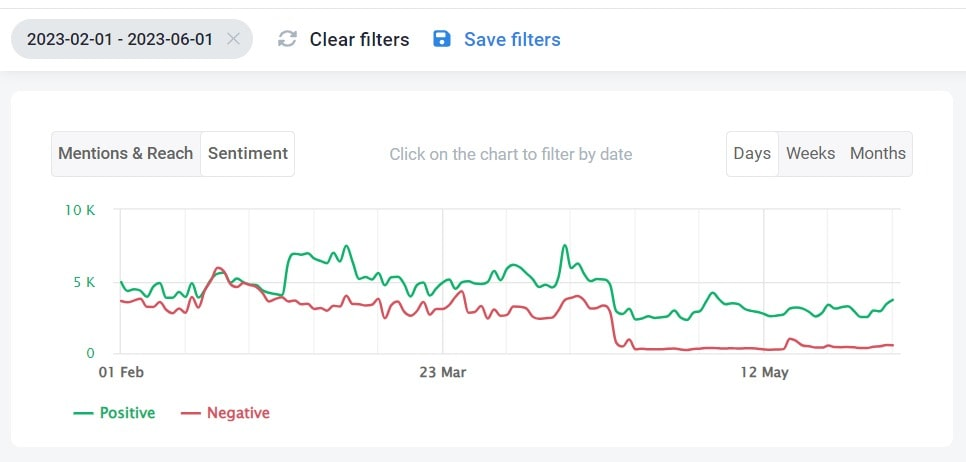Set chart granularity to Days
Viewport: 966px width, 462px height.
coord(752,153)
